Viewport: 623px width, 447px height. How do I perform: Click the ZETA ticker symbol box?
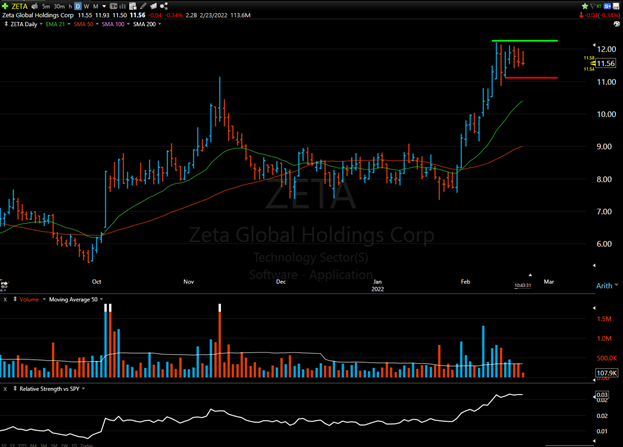tap(19, 6)
